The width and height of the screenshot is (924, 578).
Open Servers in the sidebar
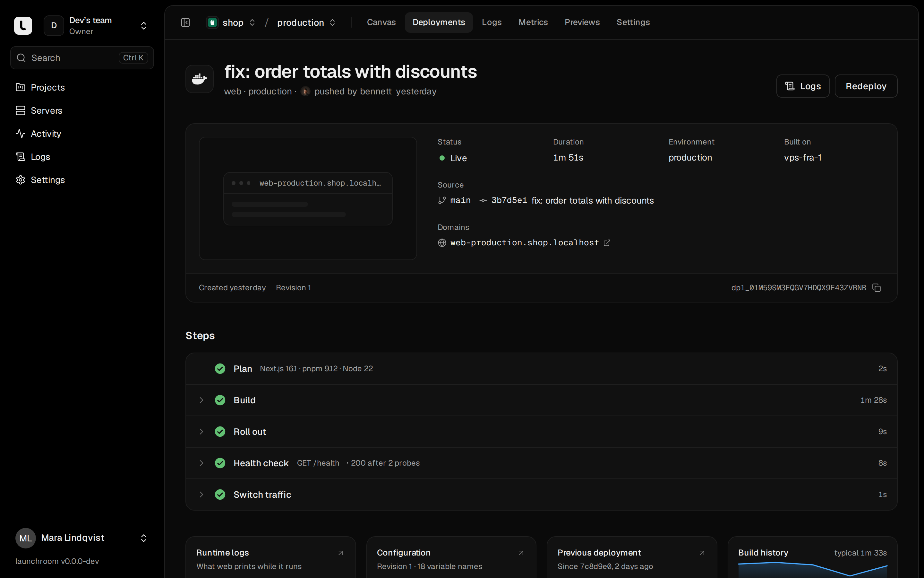(x=82, y=110)
